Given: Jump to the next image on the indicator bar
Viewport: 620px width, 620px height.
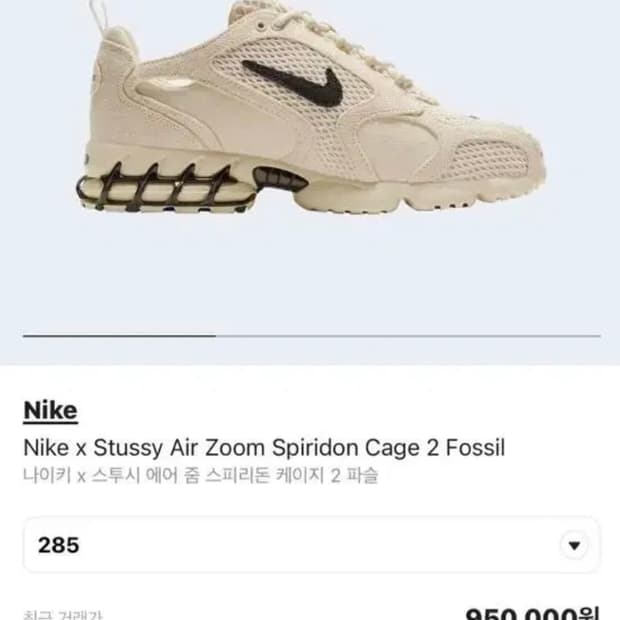Looking at the screenshot, I should coord(408,336).
